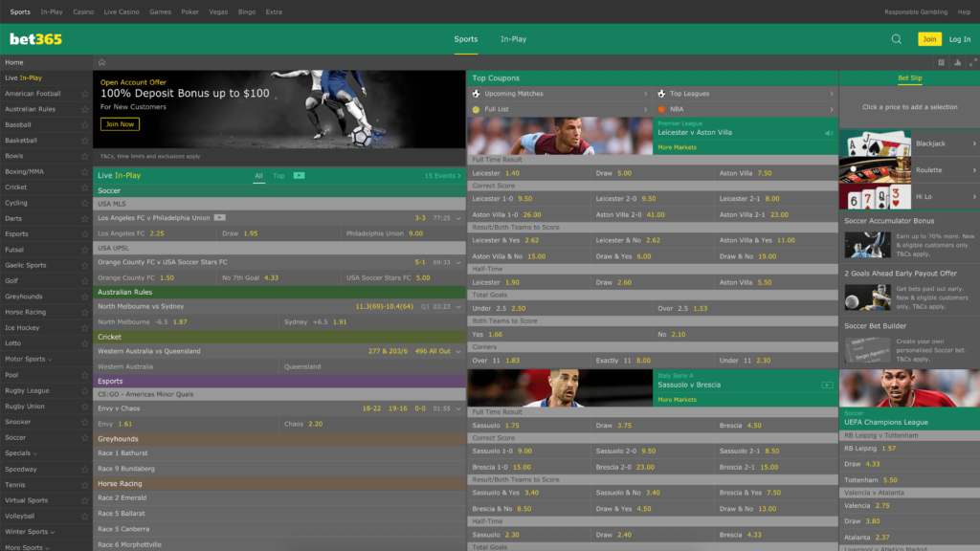Click Join Now on deposit bonus banner
Viewport: 980px width, 551px height.
(x=120, y=124)
